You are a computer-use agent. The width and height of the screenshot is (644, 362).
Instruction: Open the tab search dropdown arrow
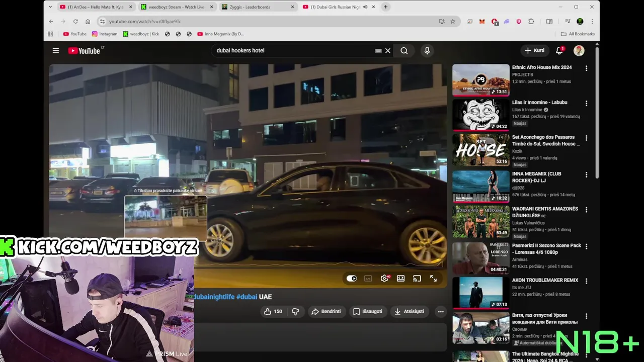(50, 7)
